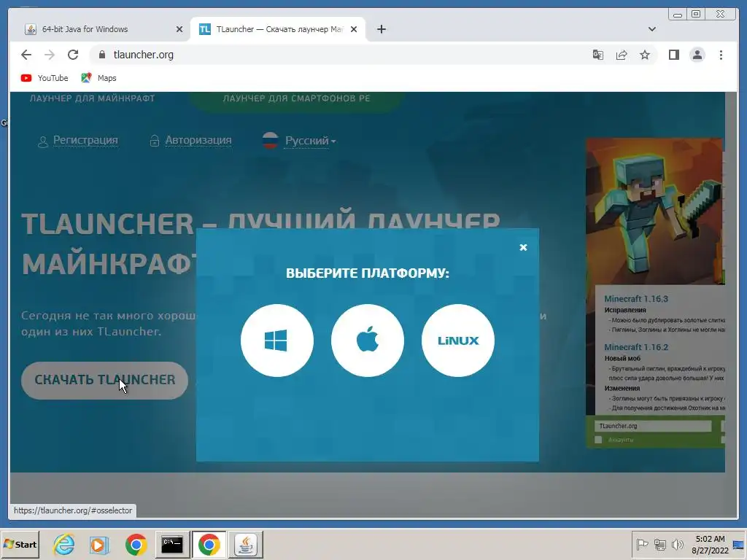Click the СКАЧАТЬ TLAUNCHER button
Viewport: 747px width, 560px height.
(104, 380)
